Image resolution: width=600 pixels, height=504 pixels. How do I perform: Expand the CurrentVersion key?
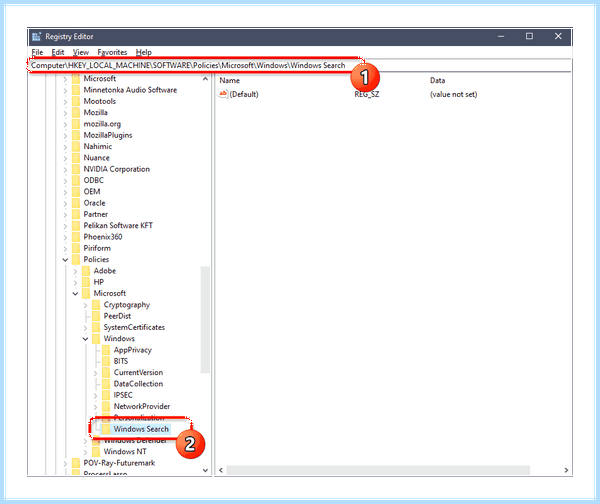click(x=95, y=373)
